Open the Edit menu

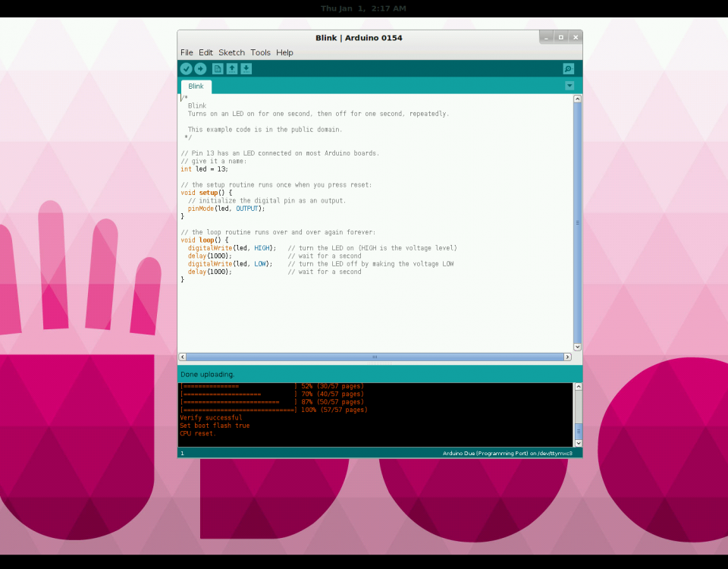point(206,52)
